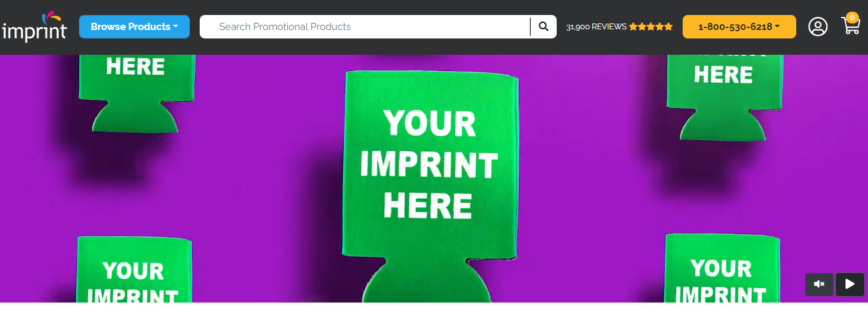Click the top-left green koozie
This screenshot has width=868, height=311.
136,93
